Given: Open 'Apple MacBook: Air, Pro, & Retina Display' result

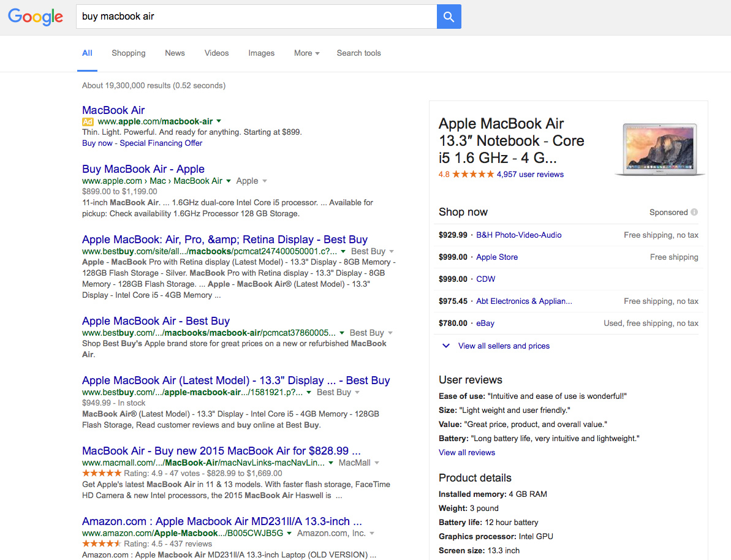Looking at the screenshot, I should [x=225, y=239].
